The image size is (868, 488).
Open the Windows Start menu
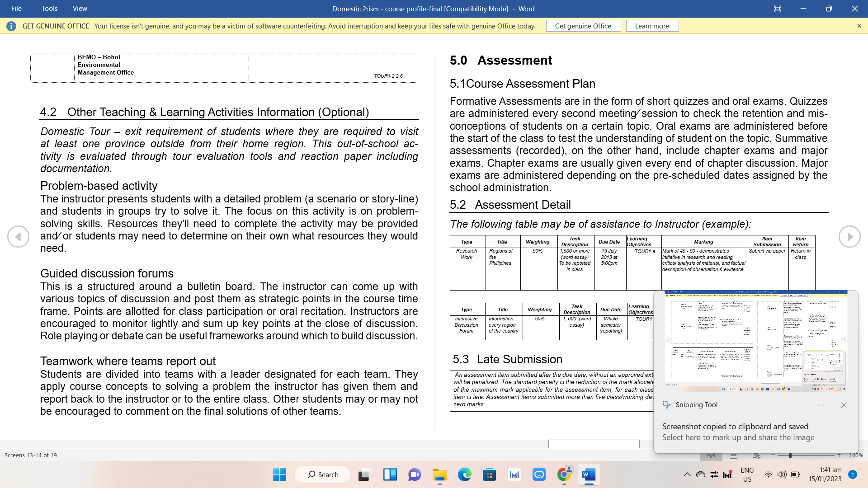[x=279, y=474]
